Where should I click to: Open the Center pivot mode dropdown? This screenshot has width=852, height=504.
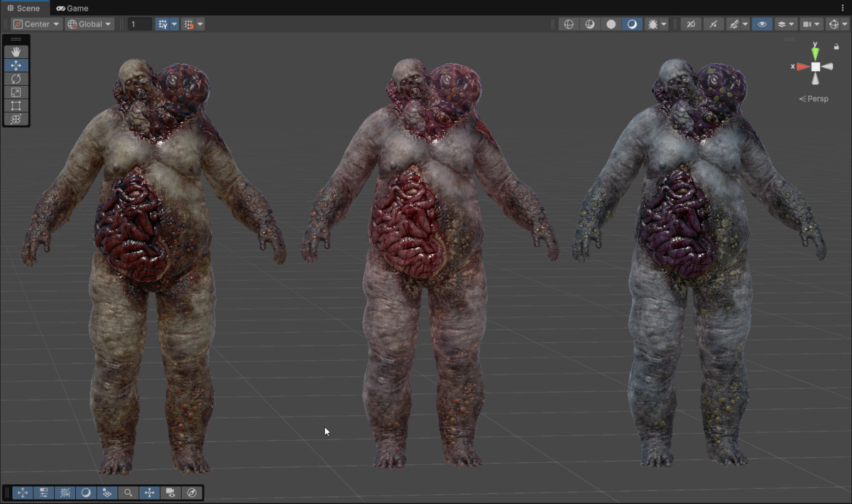click(36, 24)
